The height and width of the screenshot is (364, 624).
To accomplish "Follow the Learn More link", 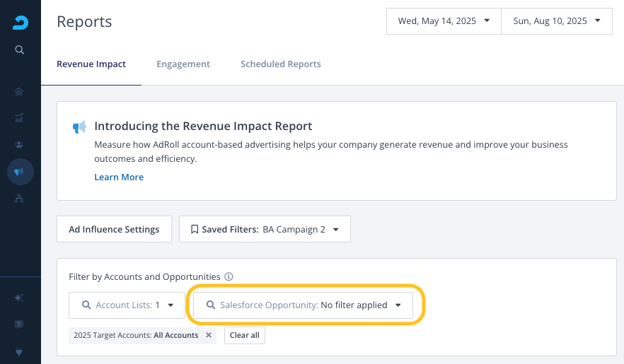I will coord(119,177).
